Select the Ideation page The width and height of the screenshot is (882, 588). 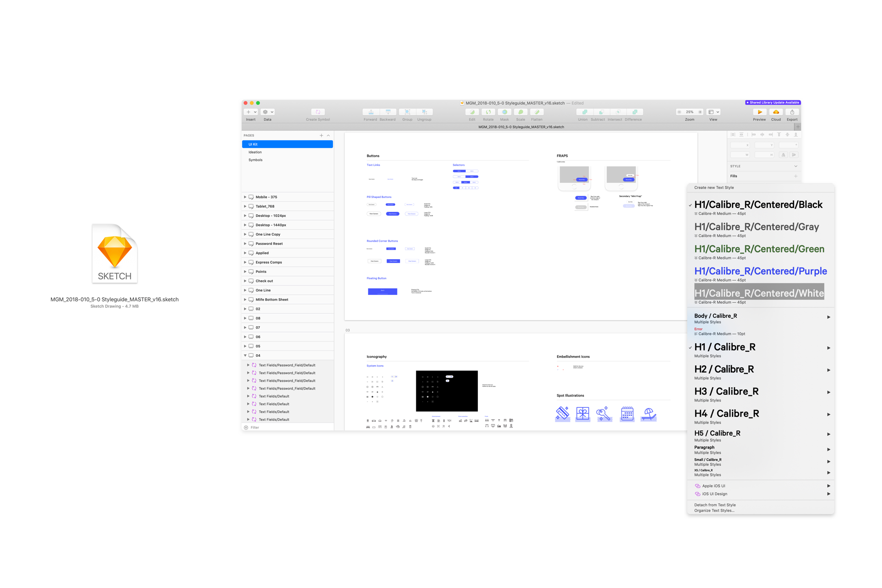pos(255,152)
